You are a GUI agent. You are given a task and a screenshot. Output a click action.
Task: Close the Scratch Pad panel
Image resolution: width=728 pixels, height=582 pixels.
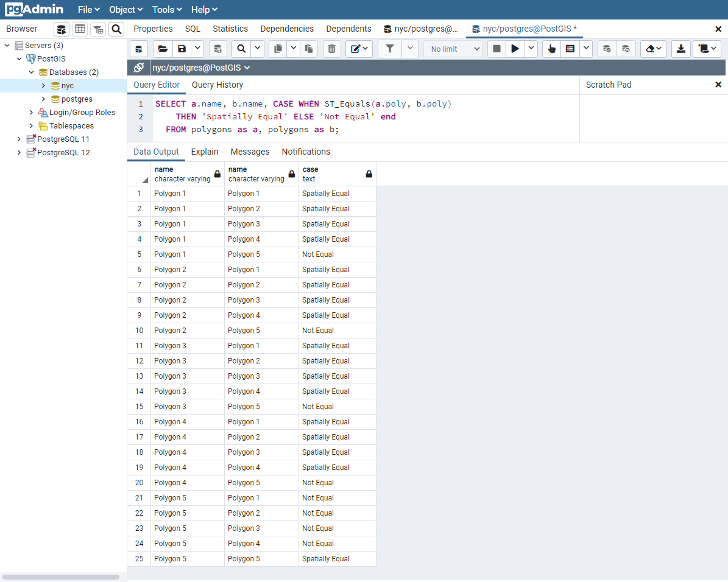[x=718, y=85]
